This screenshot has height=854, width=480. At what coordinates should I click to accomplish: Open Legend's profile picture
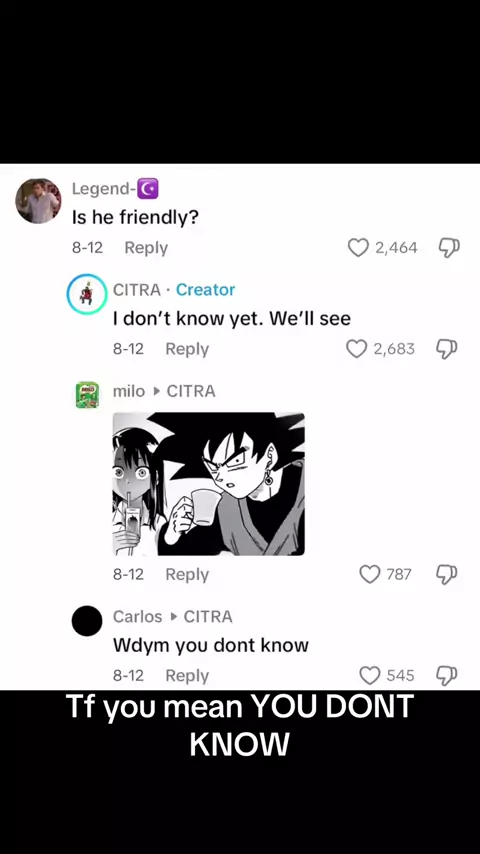[x=38, y=201]
